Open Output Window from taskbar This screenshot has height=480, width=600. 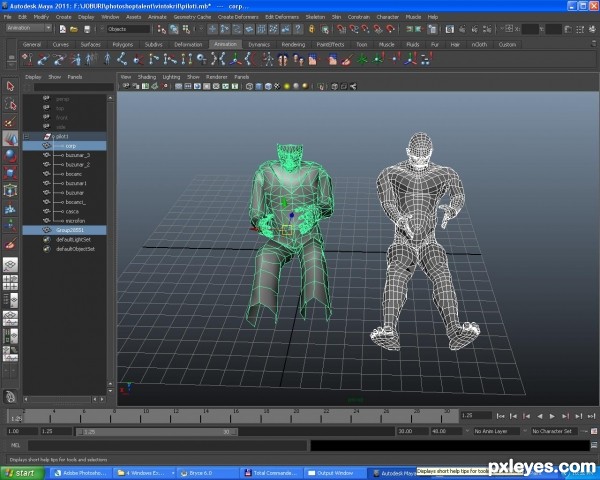[335, 473]
